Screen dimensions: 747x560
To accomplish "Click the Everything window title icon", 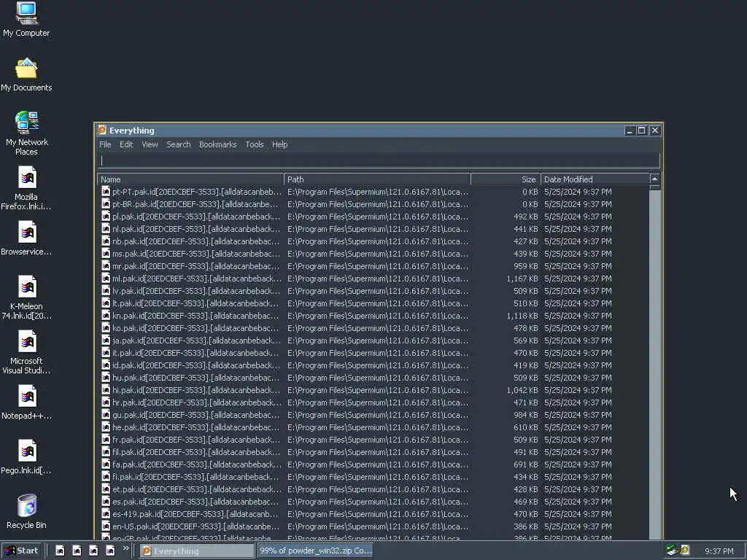I will point(102,130).
